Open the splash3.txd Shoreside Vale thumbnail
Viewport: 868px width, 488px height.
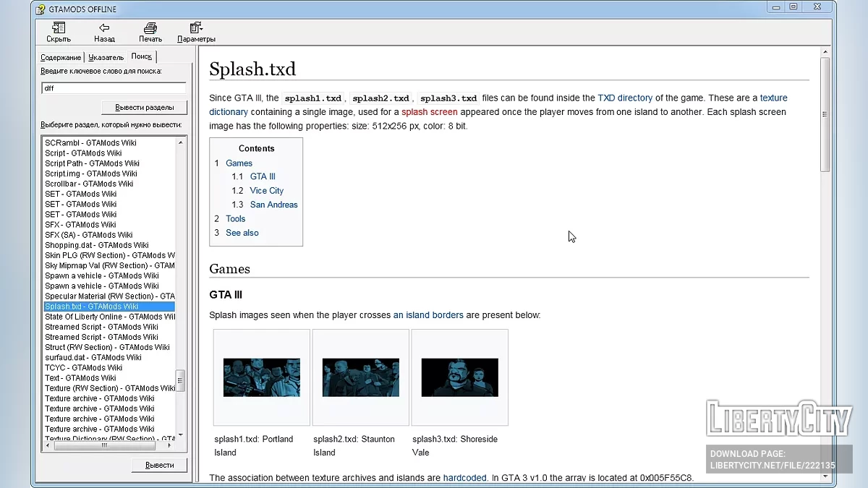coord(459,377)
